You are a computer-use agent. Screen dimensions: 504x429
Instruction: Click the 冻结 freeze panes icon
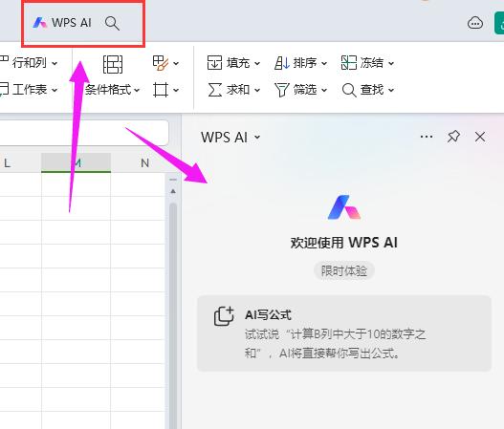pos(349,63)
